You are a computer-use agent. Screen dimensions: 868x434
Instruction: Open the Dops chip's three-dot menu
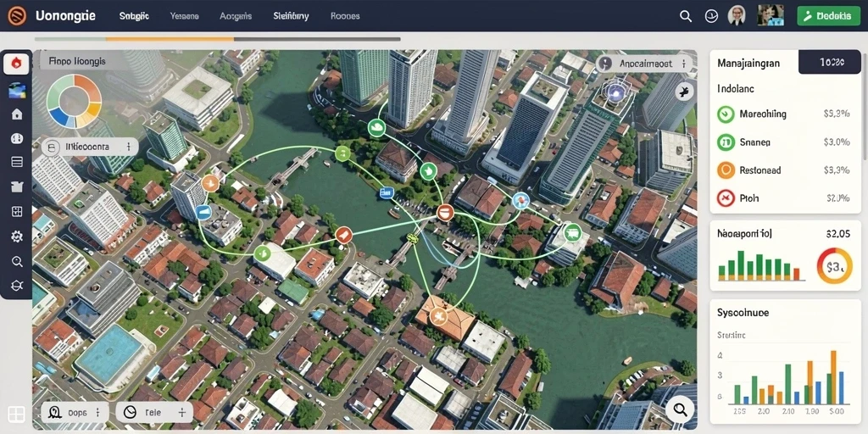pyautogui.click(x=98, y=413)
